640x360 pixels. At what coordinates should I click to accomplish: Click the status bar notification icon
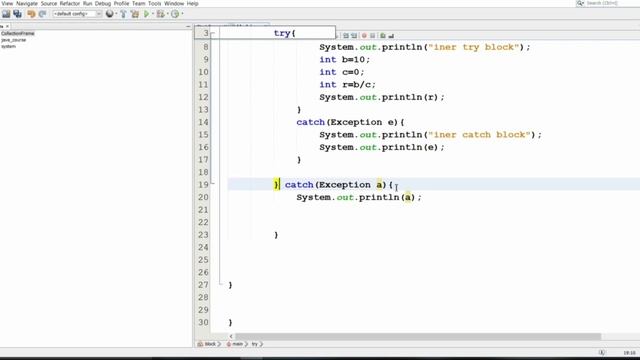[602, 352]
